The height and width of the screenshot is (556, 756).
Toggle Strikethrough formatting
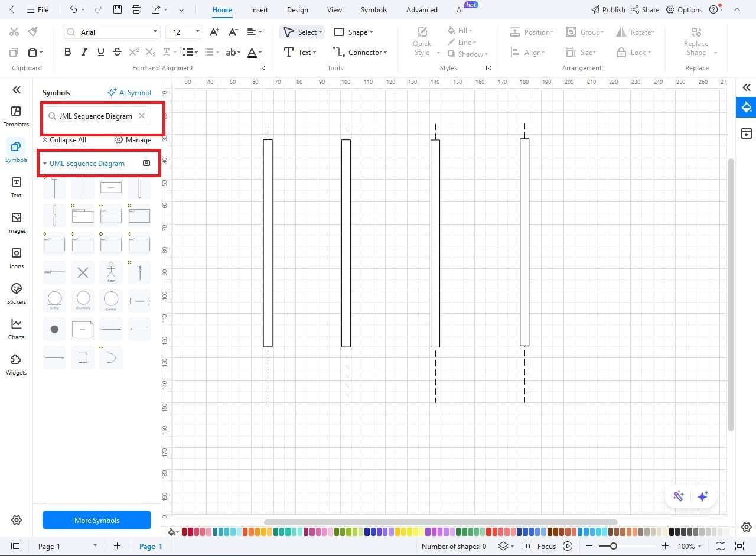pos(117,52)
